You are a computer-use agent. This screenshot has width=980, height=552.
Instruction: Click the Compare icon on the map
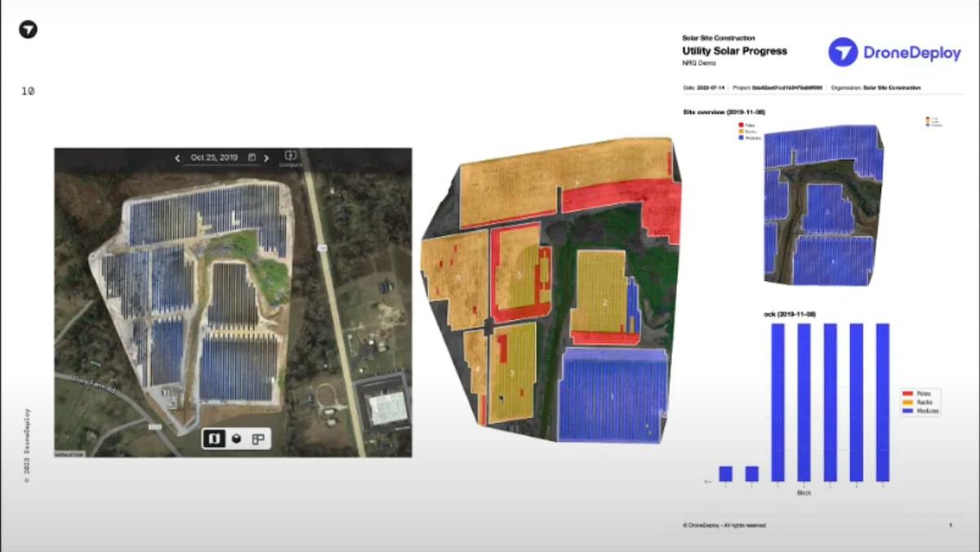coord(290,158)
